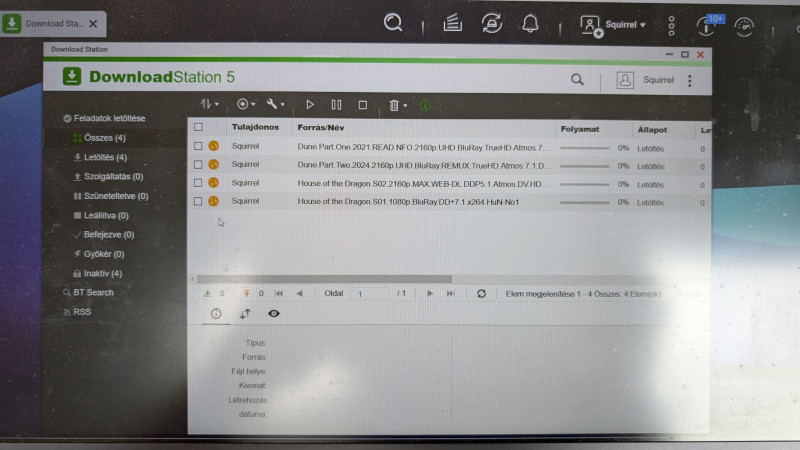This screenshot has height=450, width=800.
Task: Open the trash delete dropdown
Action: click(x=398, y=106)
